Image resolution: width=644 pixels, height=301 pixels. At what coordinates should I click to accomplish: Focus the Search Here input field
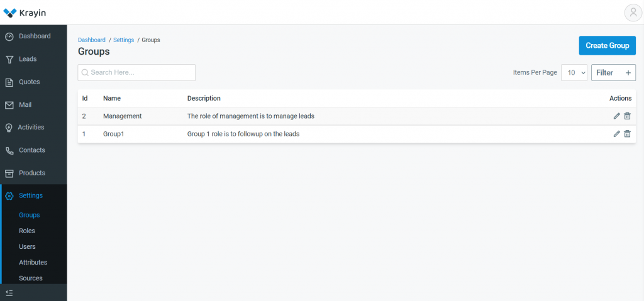coord(136,72)
